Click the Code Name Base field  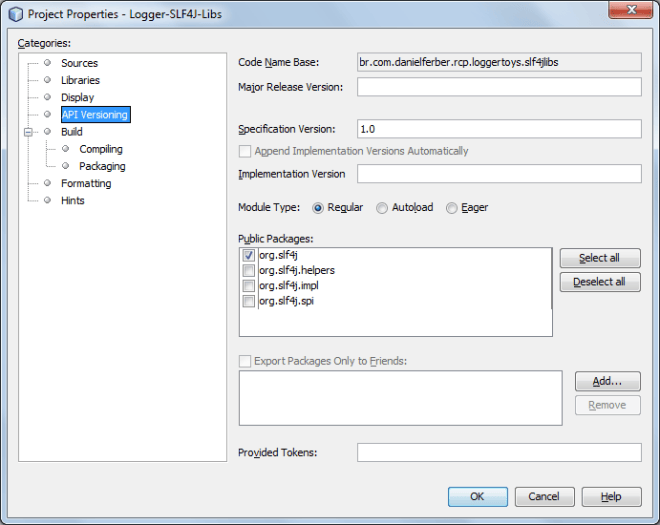click(x=499, y=62)
